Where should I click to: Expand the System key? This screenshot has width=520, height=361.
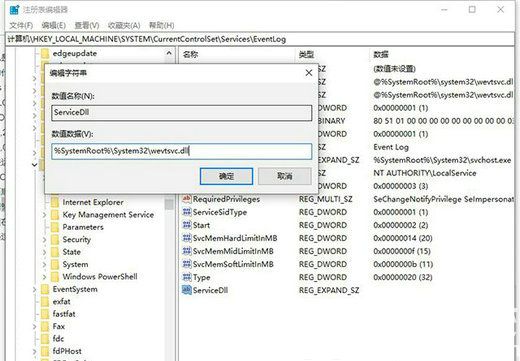pyautogui.click(x=44, y=265)
